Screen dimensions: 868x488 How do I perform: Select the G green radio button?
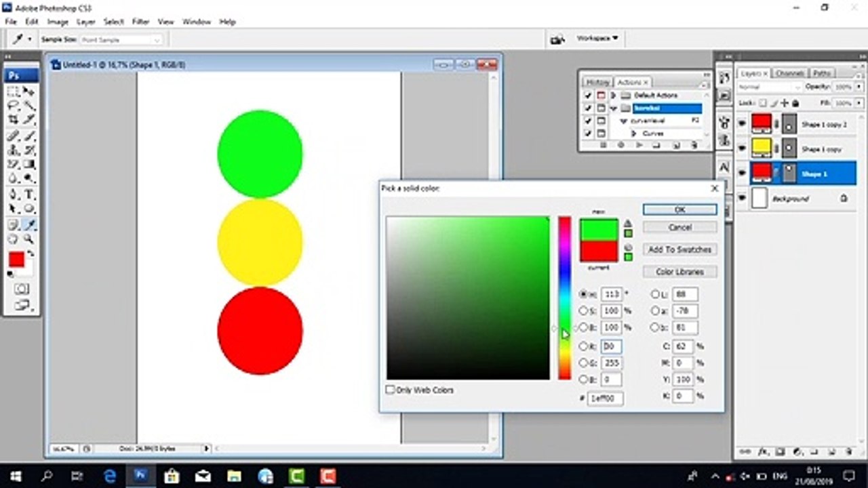click(x=583, y=363)
